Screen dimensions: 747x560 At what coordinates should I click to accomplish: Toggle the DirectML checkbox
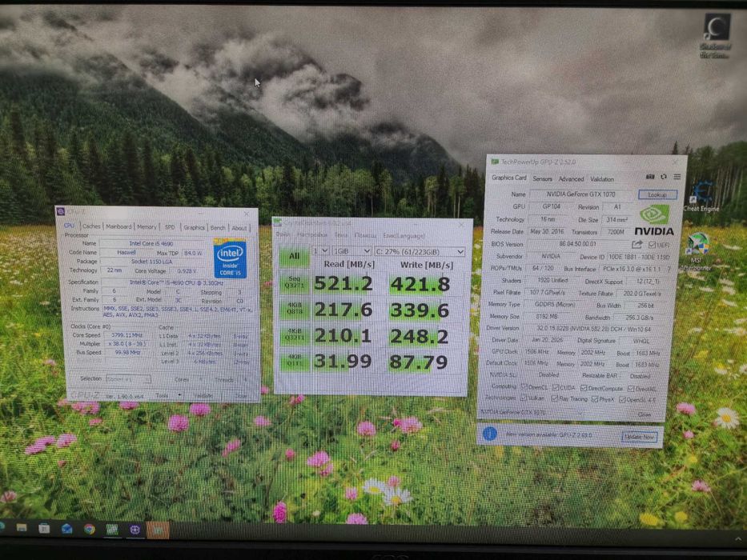pos(630,389)
